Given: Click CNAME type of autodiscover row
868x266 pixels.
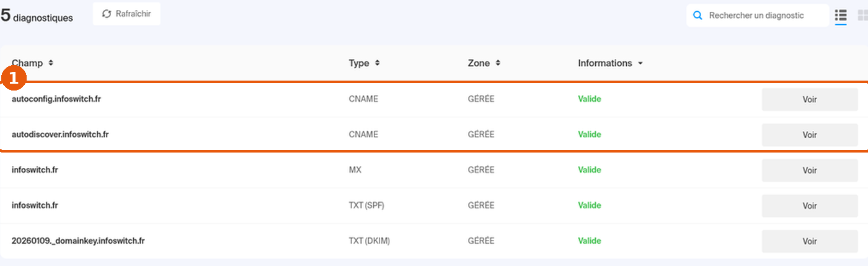Looking at the screenshot, I should coord(363,134).
